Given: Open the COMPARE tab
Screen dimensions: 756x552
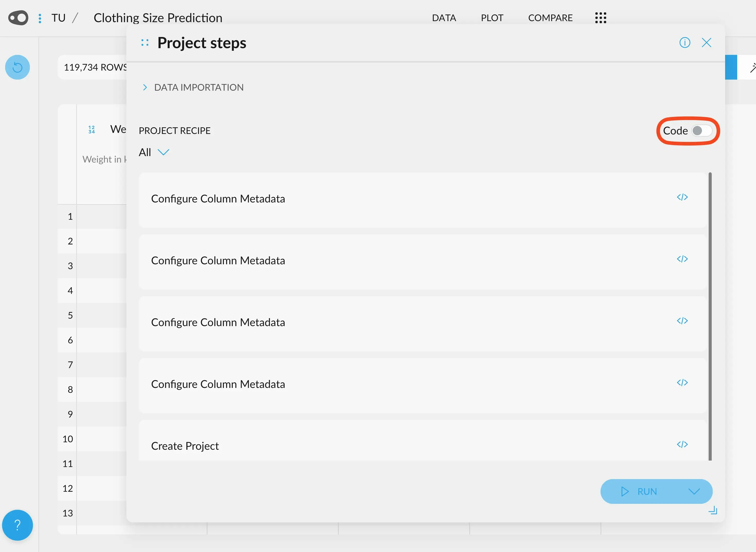Looking at the screenshot, I should [x=550, y=18].
